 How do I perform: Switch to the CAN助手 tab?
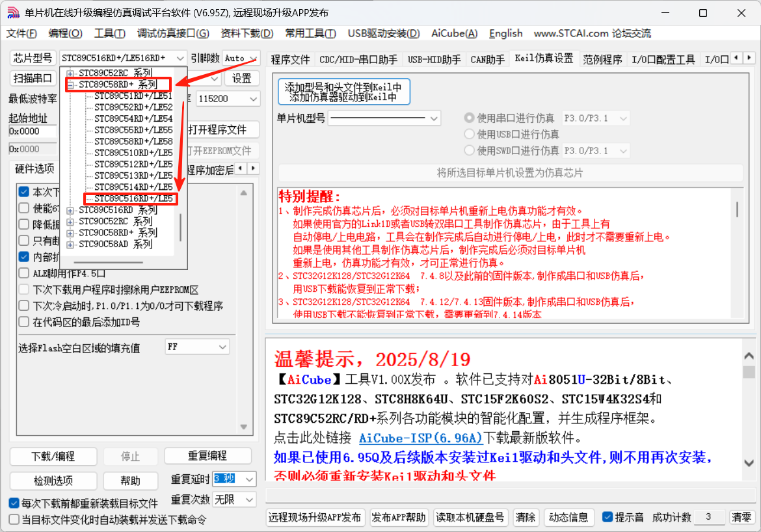[488, 59]
